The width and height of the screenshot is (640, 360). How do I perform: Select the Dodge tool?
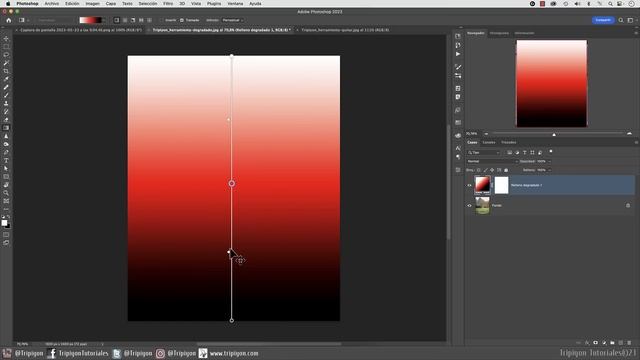tap(6, 144)
